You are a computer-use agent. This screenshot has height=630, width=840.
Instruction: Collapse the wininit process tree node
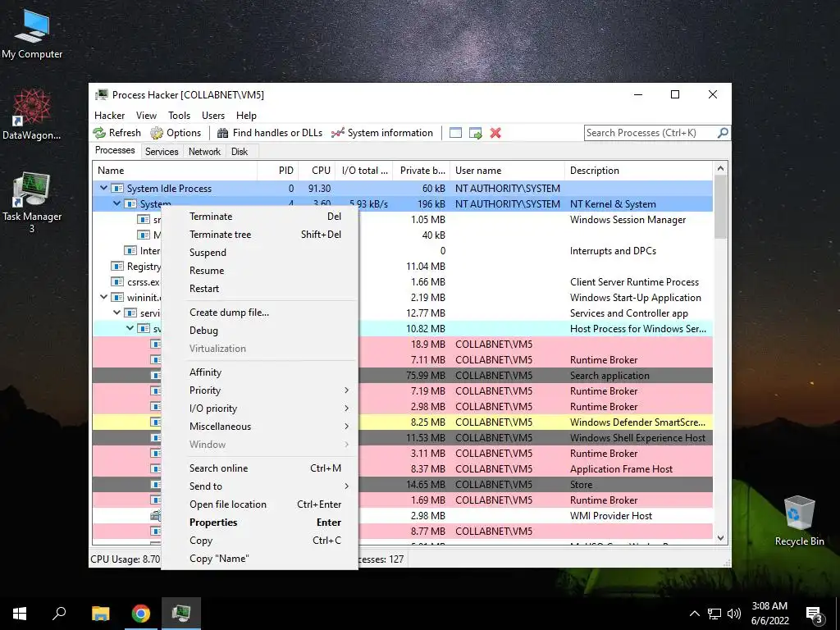103,297
